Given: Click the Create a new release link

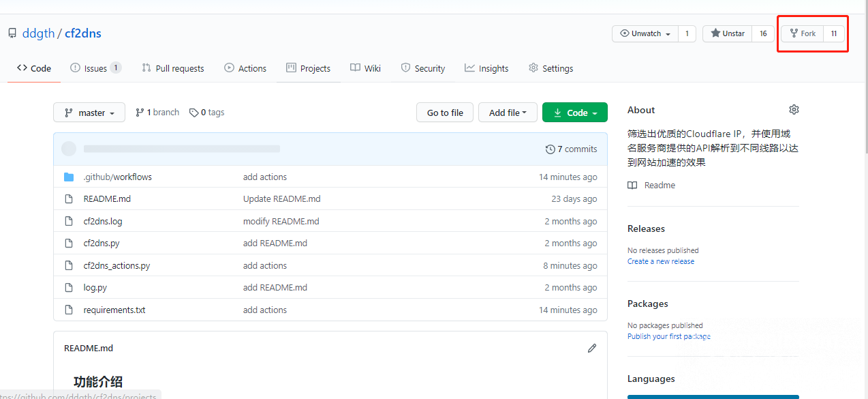Looking at the screenshot, I should click(x=661, y=261).
